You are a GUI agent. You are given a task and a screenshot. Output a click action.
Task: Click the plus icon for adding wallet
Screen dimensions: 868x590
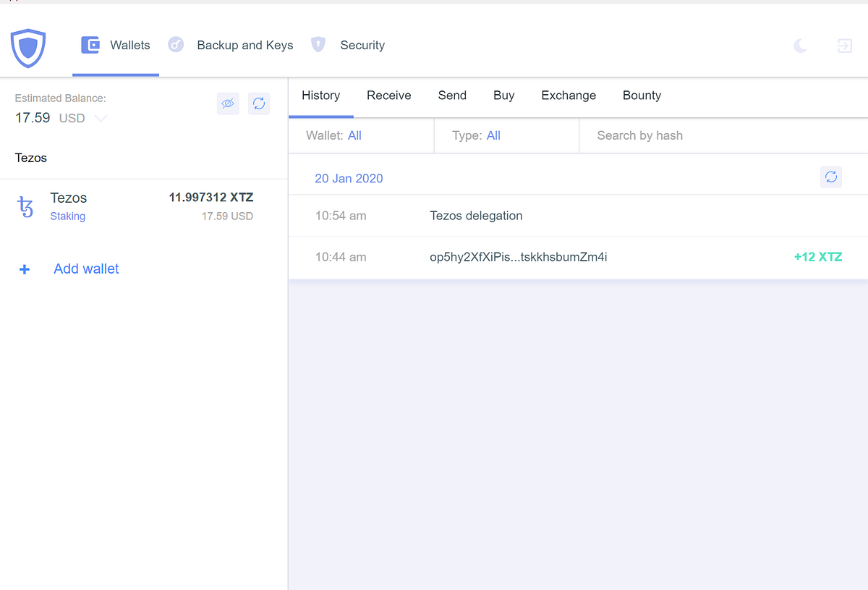(25, 269)
